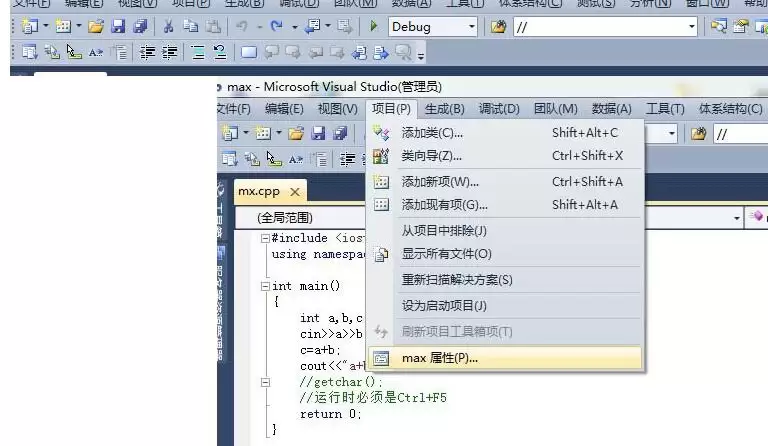Open 视图(V) menu in max window

click(337, 109)
